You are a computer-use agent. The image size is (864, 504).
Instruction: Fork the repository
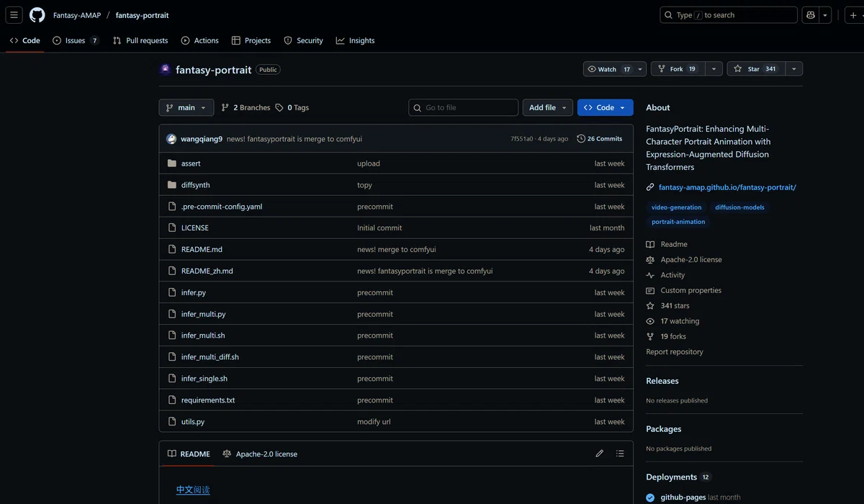point(678,69)
